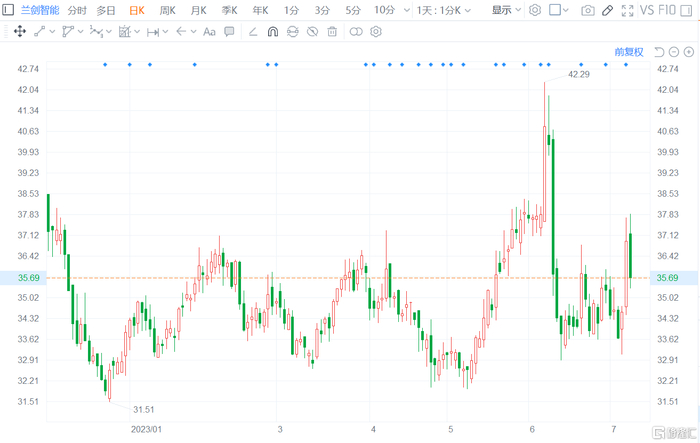The image size is (700, 443).
Task: Switch to the 分时 tab
Action: (77, 10)
